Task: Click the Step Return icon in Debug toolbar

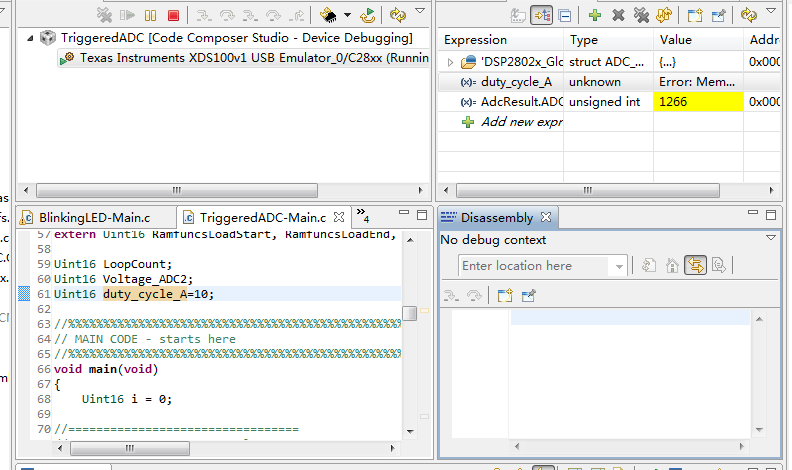Action: tap(296, 16)
